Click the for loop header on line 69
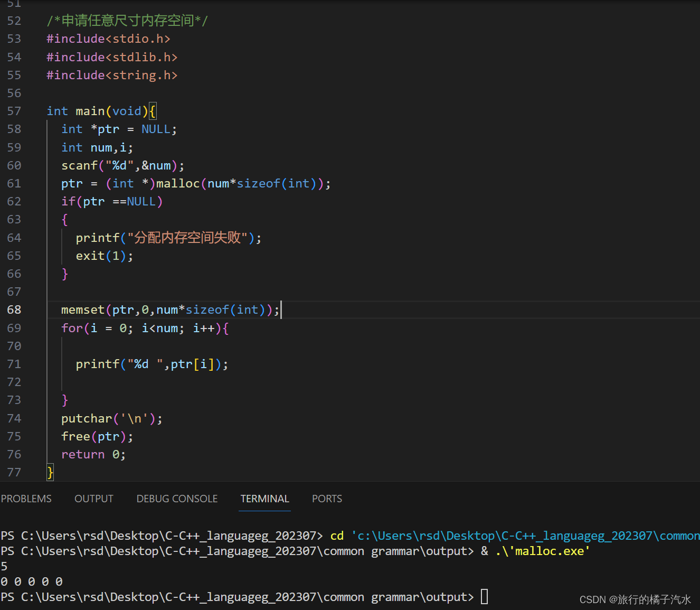 pyautogui.click(x=145, y=328)
